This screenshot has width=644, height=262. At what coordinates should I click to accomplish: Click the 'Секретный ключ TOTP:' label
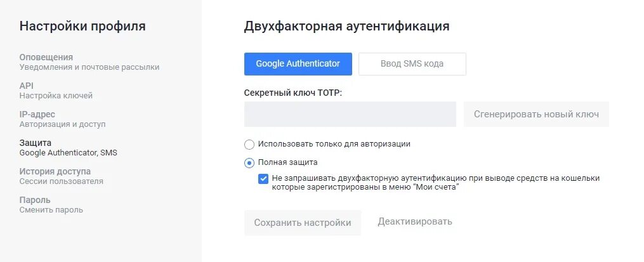(292, 93)
